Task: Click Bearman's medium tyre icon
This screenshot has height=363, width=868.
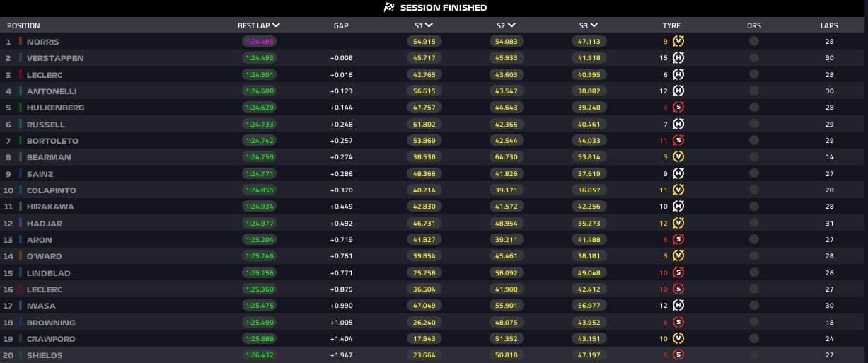Action: [x=678, y=157]
